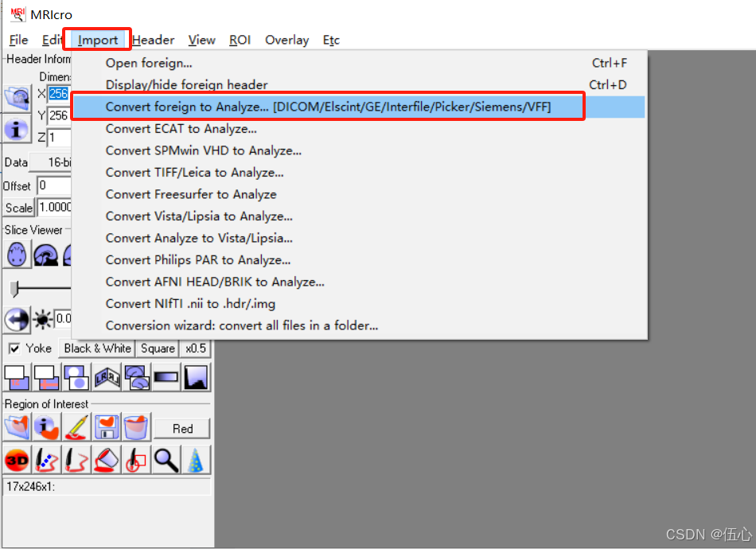Click the sun brightness icon

(x=43, y=319)
